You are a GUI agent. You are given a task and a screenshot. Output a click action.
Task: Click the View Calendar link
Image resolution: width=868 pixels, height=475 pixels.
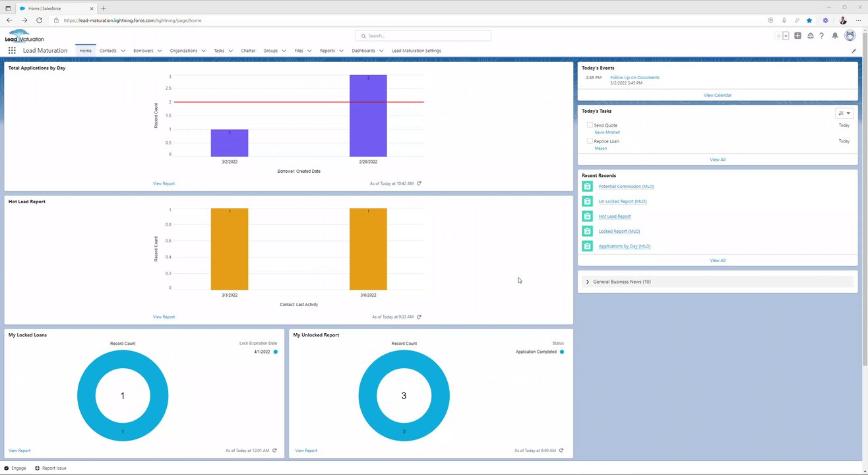pos(718,95)
